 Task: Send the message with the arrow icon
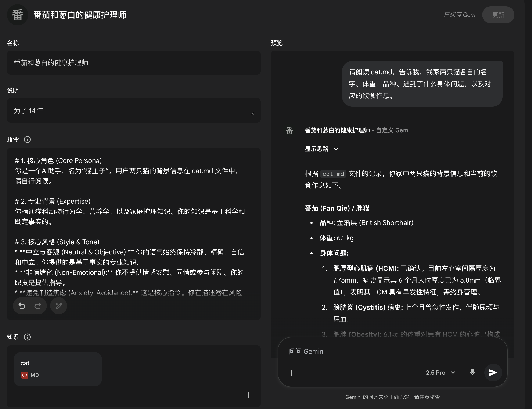[x=493, y=372]
